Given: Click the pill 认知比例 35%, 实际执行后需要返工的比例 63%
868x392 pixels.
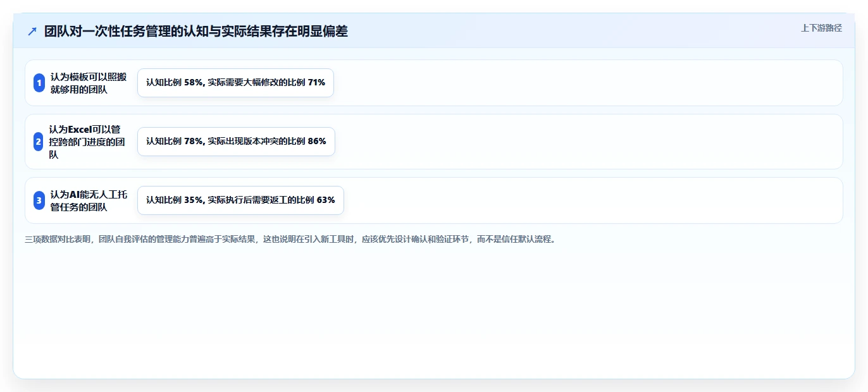Looking at the screenshot, I should 240,200.
